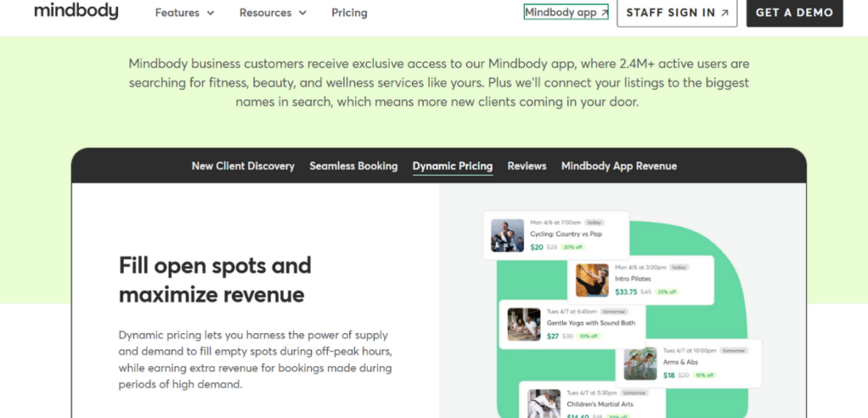
Task: Click the Arms & Abs class thumbnail
Action: (x=641, y=364)
